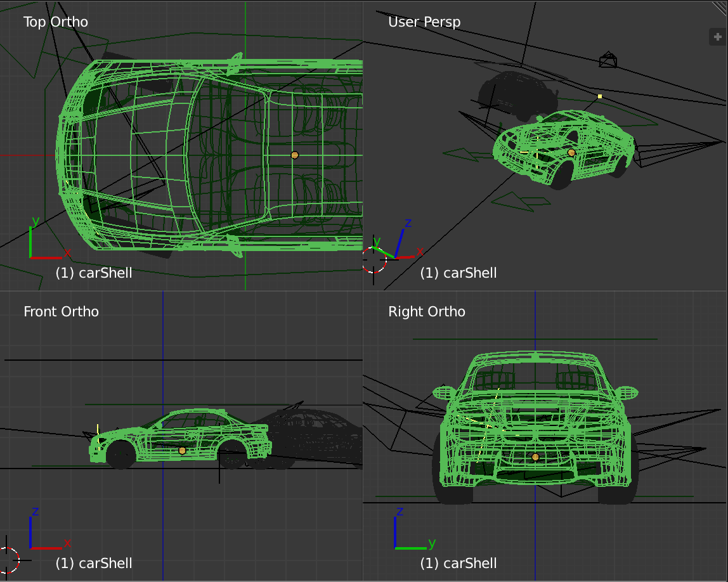Select the camera object in User Persp view
The height and width of the screenshot is (582, 728).
click(608, 60)
